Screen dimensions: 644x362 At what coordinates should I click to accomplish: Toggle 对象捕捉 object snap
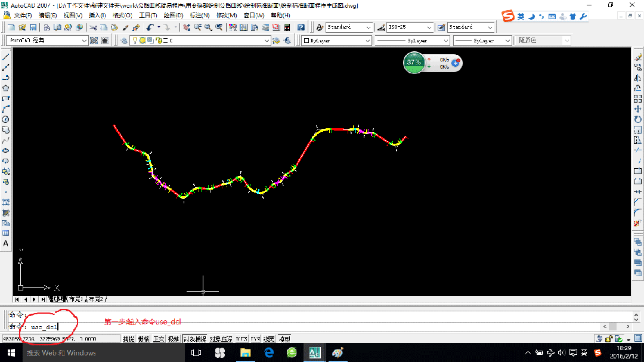[194, 339]
